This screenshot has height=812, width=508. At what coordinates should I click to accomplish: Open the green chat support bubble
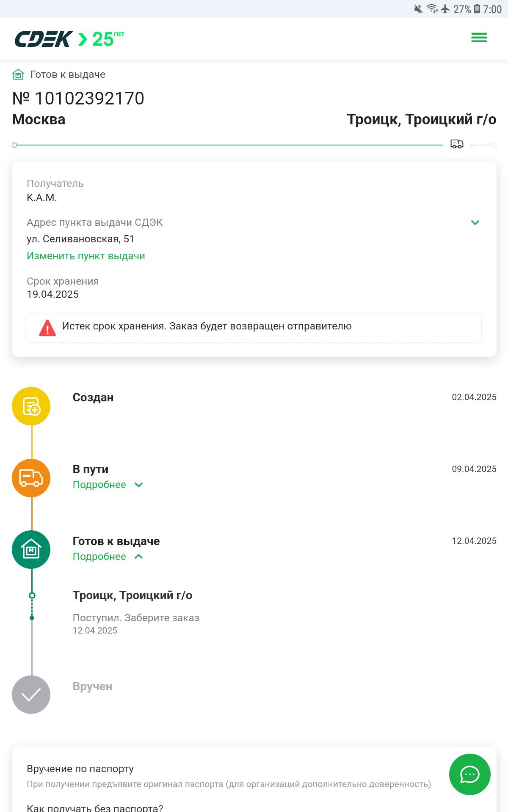[469, 774]
